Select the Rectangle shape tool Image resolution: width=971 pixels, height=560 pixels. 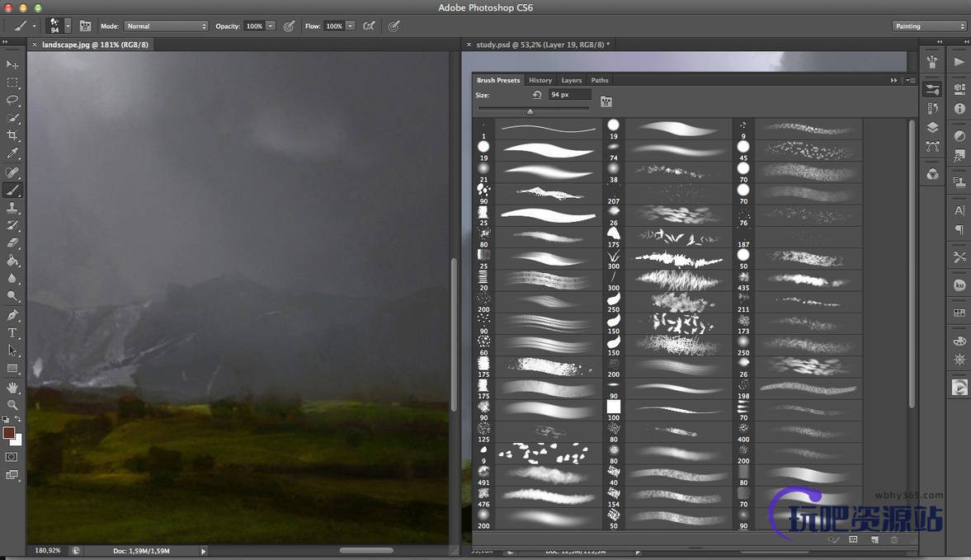[12, 368]
